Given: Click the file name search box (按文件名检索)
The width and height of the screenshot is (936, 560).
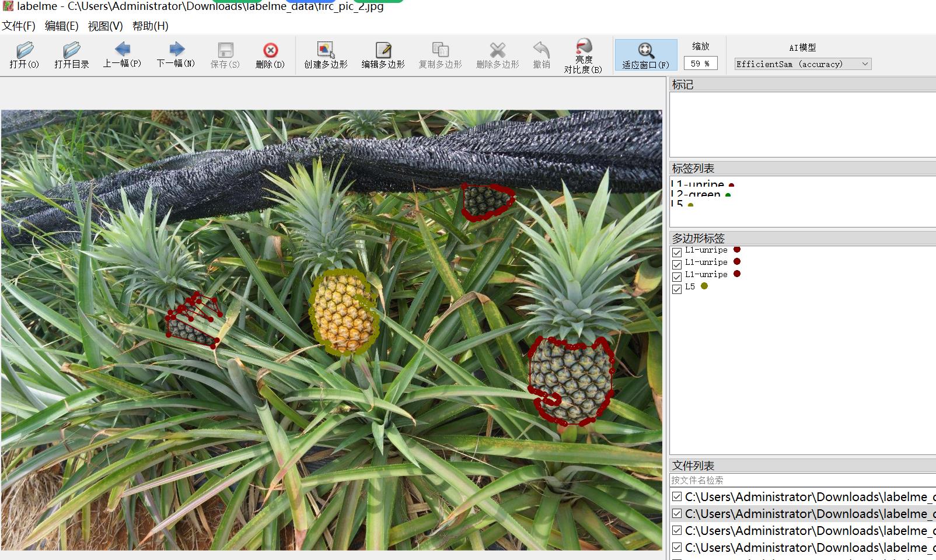Looking at the screenshot, I should pyautogui.click(x=802, y=480).
